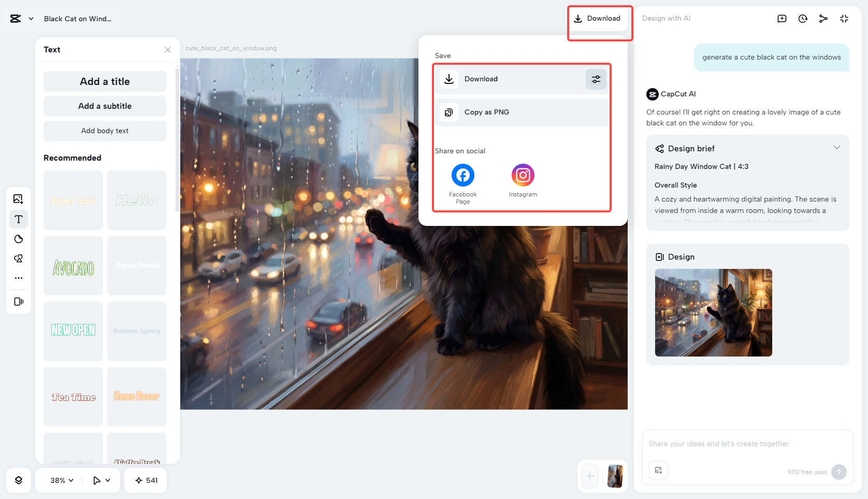Click the chat message about black cat
The image size is (868, 499).
coord(772,58)
